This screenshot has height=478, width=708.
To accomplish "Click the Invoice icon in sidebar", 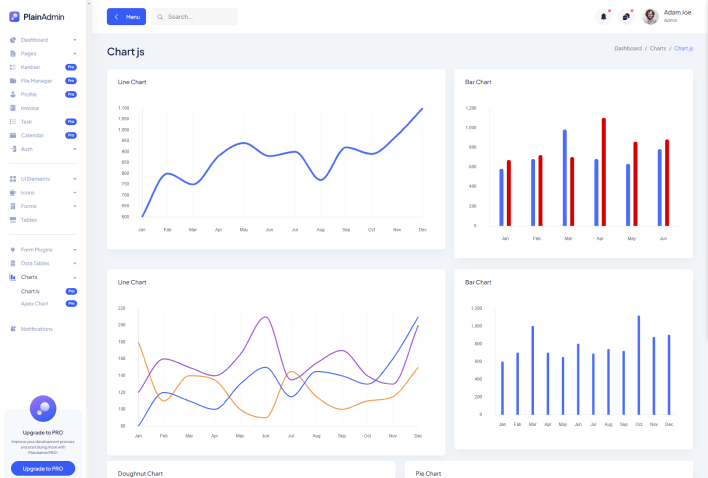I will (13, 107).
